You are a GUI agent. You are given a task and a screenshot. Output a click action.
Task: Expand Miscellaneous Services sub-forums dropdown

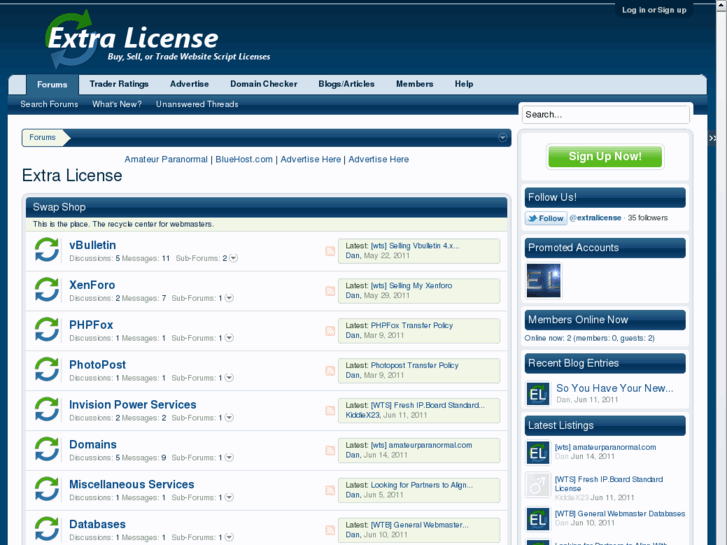[229, 497]
